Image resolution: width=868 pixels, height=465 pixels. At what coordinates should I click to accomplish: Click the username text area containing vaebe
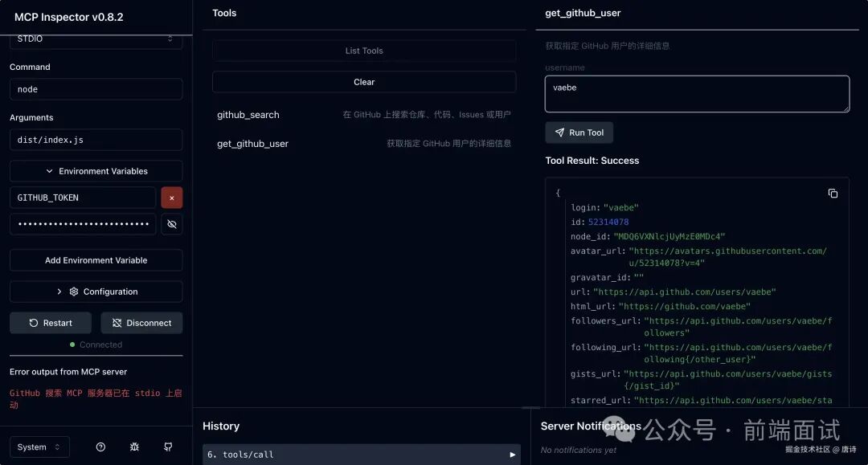pyautogui.click(x=697, y=94)
